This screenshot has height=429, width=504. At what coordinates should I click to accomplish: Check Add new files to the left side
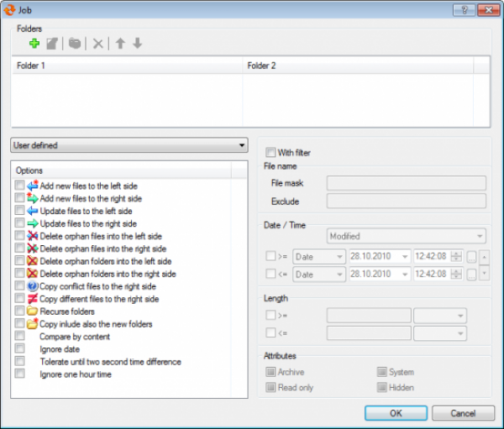tap(19, 186)
